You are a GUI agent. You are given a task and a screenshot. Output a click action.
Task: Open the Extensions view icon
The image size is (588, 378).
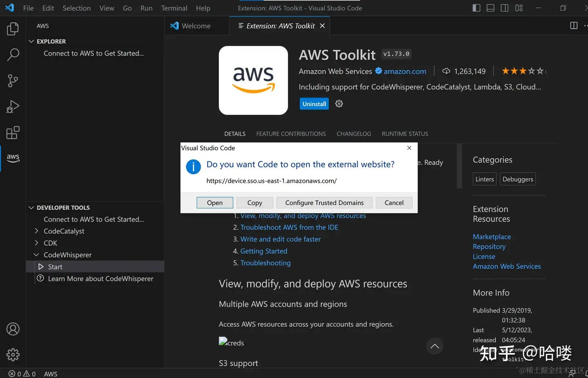pos(13,133)
